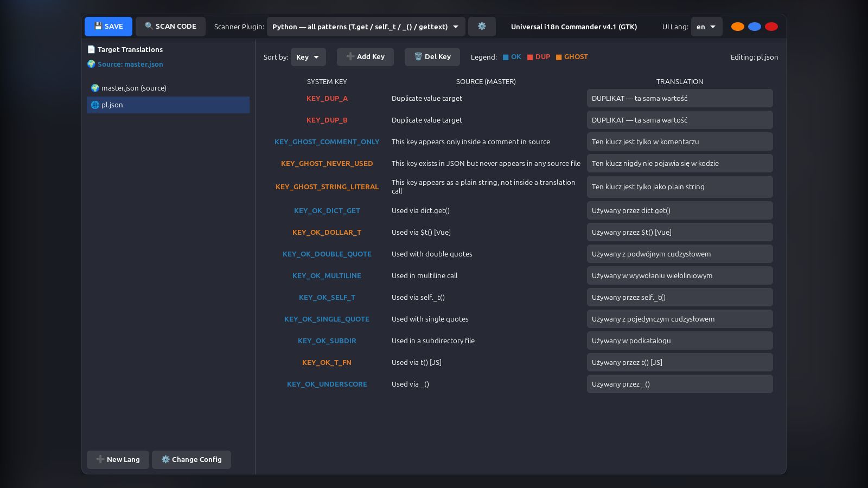The image size is (868, 488).
Task: Edit the KEY_OK_SELF_T translation field
Action: (x=680, y=297)
